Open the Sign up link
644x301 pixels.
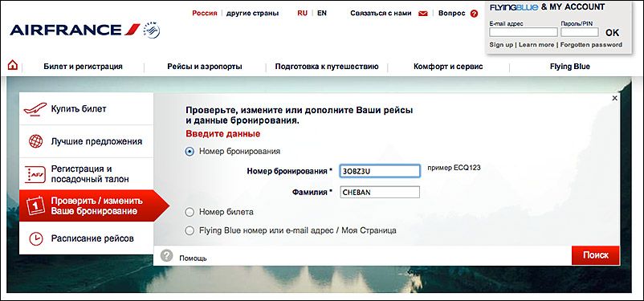[501, 44]
